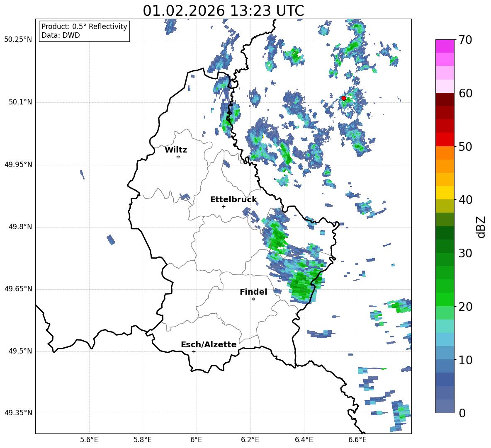The height and width of the screenshot is (448, 491).
Task: Click the colorbar tick value 60
Action: [x=465, y=93]
